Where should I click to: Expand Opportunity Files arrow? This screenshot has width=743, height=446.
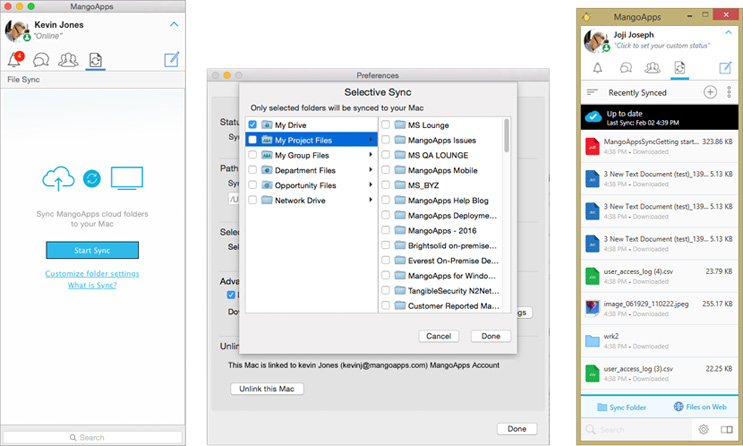click(371, 185)
